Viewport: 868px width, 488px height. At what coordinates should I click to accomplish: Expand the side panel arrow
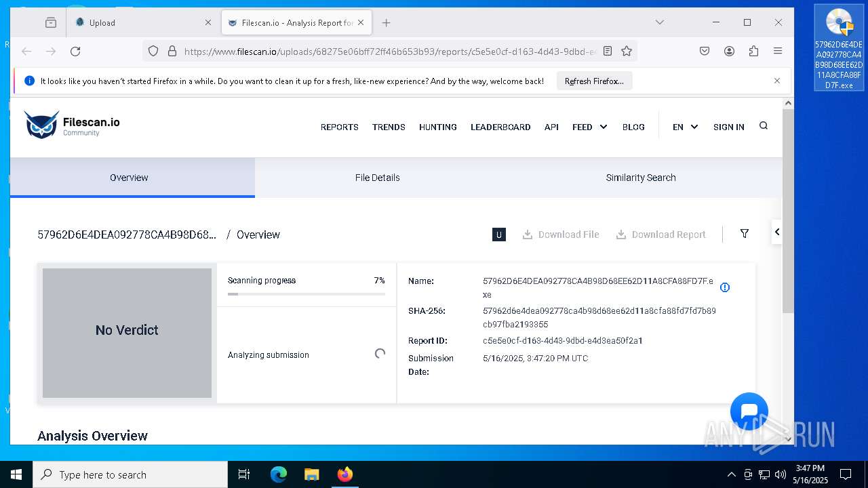[x=777, y=232]
